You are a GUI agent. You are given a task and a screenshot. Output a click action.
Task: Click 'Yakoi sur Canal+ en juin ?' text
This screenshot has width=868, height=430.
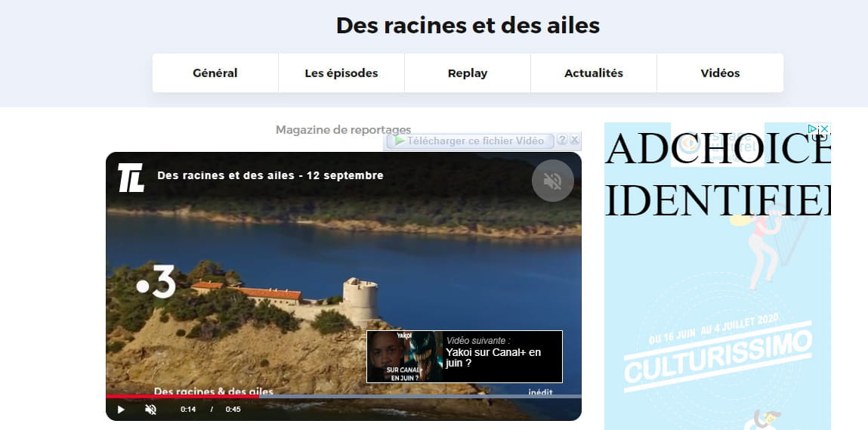[x=494, y=357]
